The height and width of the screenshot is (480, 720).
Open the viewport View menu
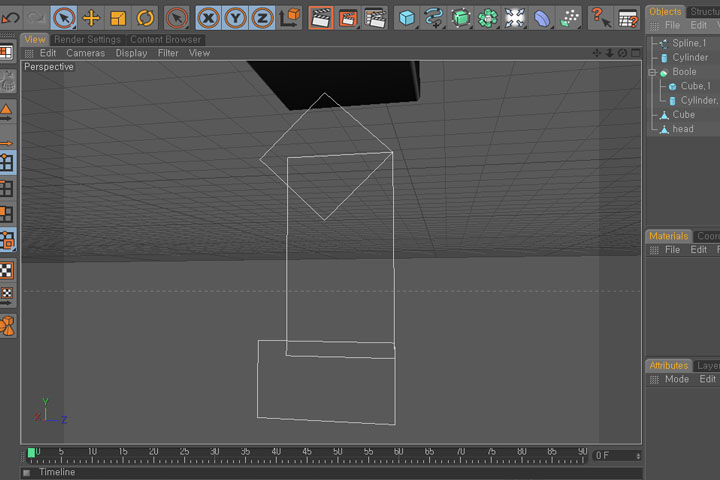click(199, 53)
